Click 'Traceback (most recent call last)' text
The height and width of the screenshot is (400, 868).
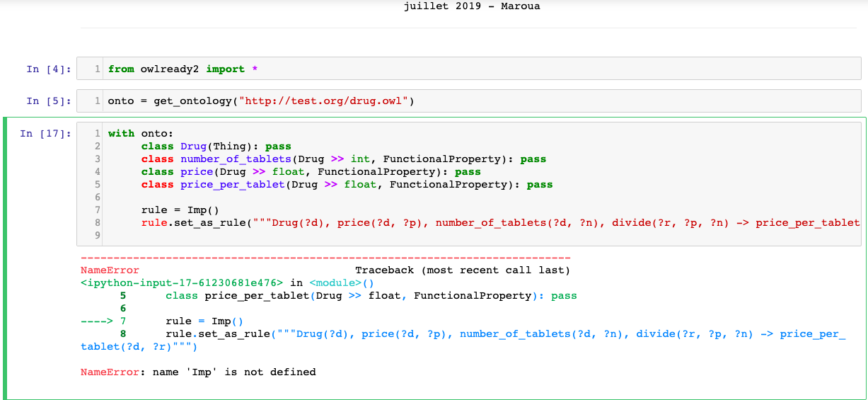coord(462,270)
